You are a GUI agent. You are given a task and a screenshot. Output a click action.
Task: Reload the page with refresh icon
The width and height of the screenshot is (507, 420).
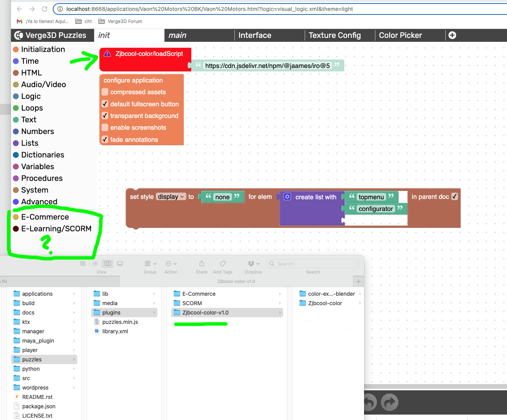(45, 9)
